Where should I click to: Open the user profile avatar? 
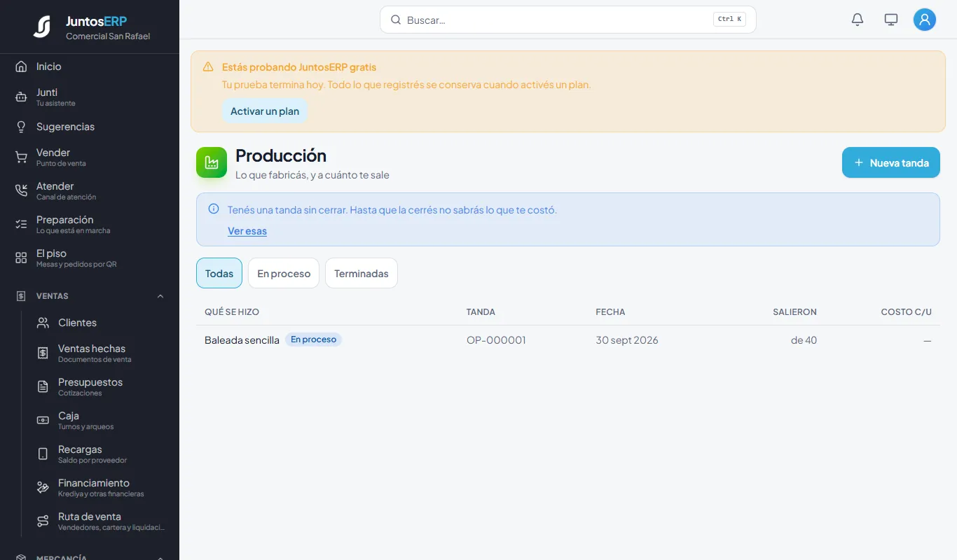tap(925, 20)
